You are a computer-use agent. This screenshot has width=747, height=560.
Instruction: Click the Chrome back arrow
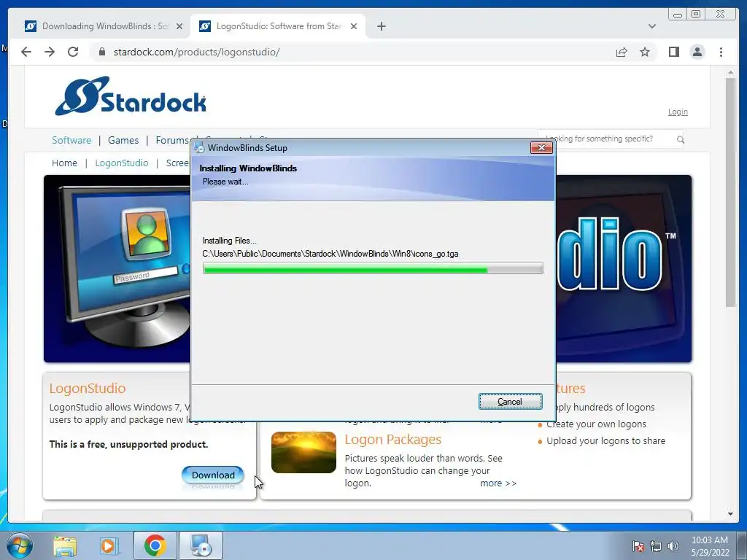(x=26, y=52)
